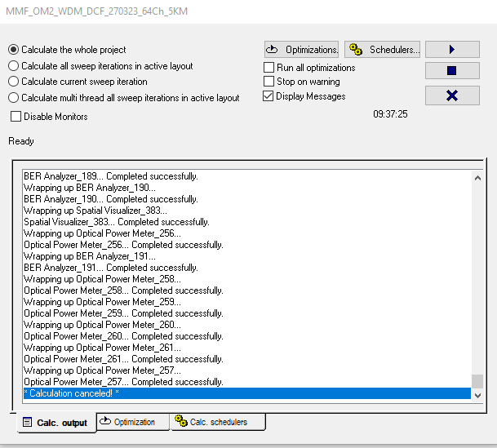Click the X cancel button

click(451, 95)
